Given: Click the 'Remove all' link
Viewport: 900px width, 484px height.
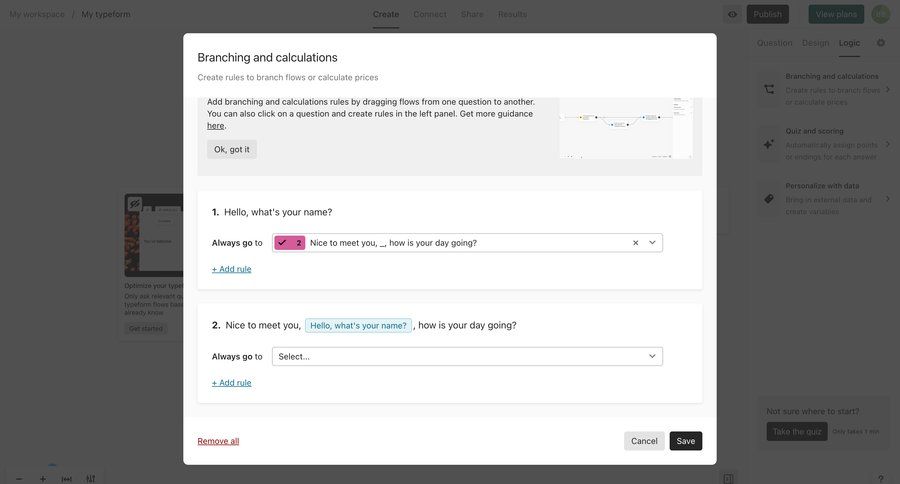Looking at the screenshot, I should (x=218, y=441).
